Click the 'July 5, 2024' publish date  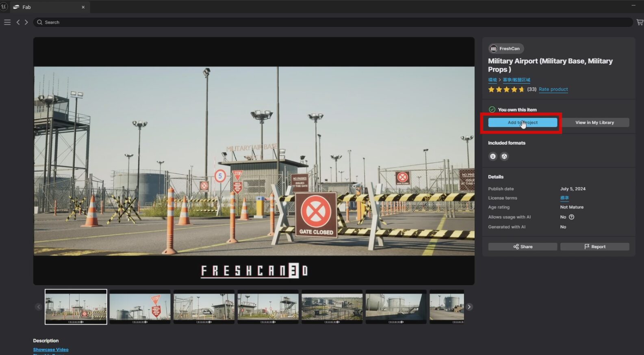[x=573, y=189]
